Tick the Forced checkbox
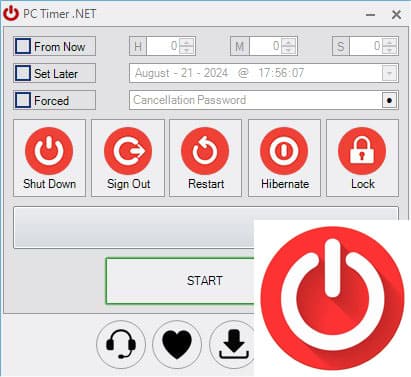411x377 pixels. pos(23,100)
